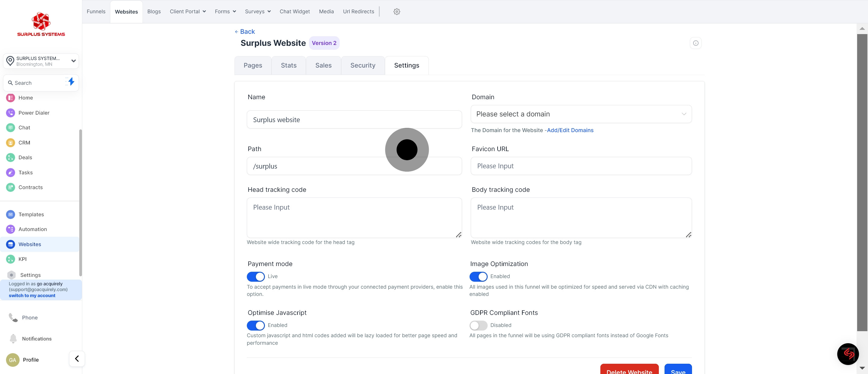The width and height of the screenshot is (868, 374).
Task: Click the vertical page scrollbar
Action: click(x=862, y=182)
